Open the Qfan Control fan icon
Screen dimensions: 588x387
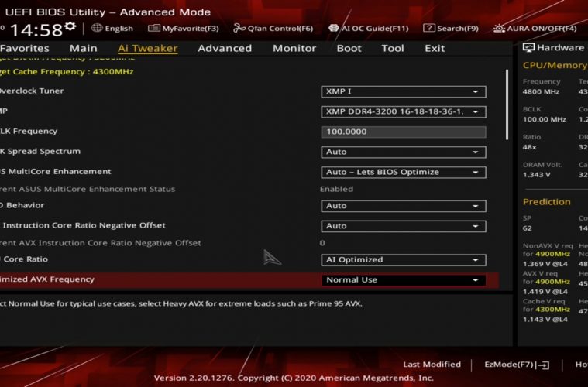click(239, 28)
